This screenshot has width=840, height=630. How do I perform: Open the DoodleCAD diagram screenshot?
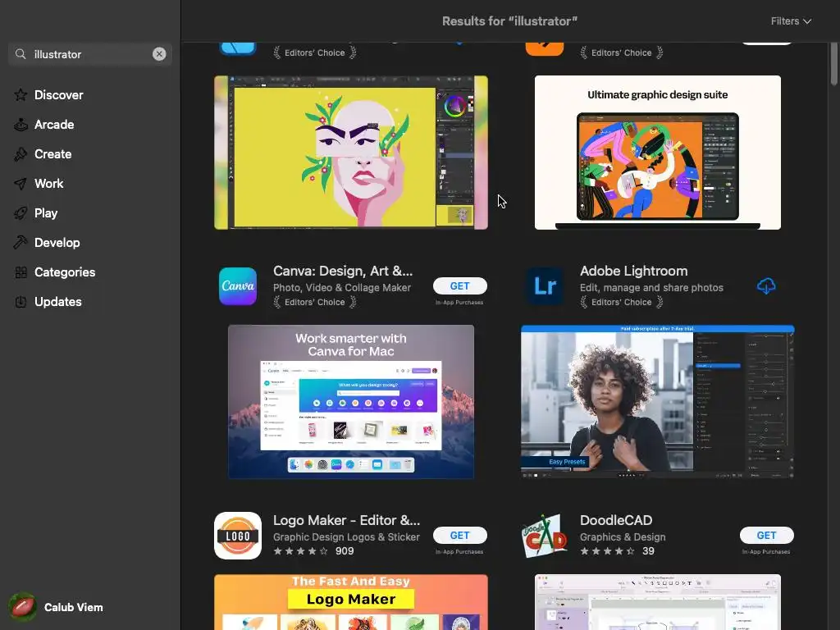657,602
